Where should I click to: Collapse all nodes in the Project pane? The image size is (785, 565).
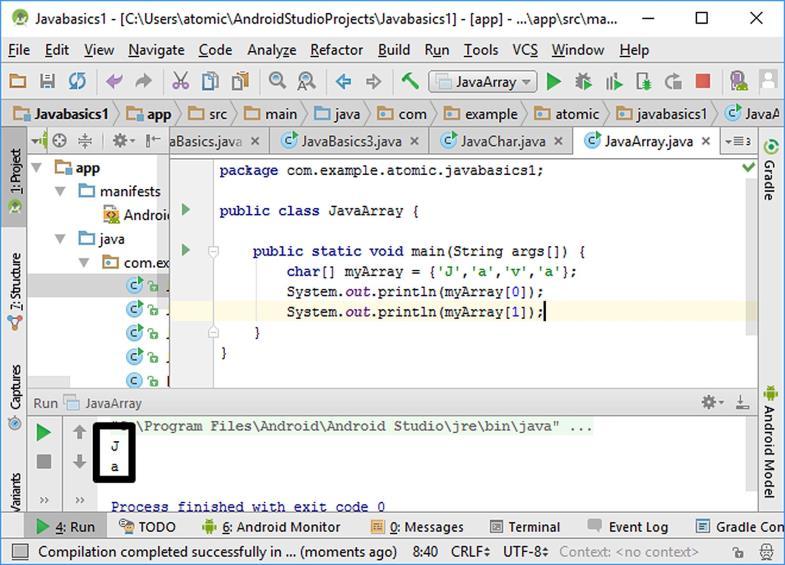[x=85, y=141]
